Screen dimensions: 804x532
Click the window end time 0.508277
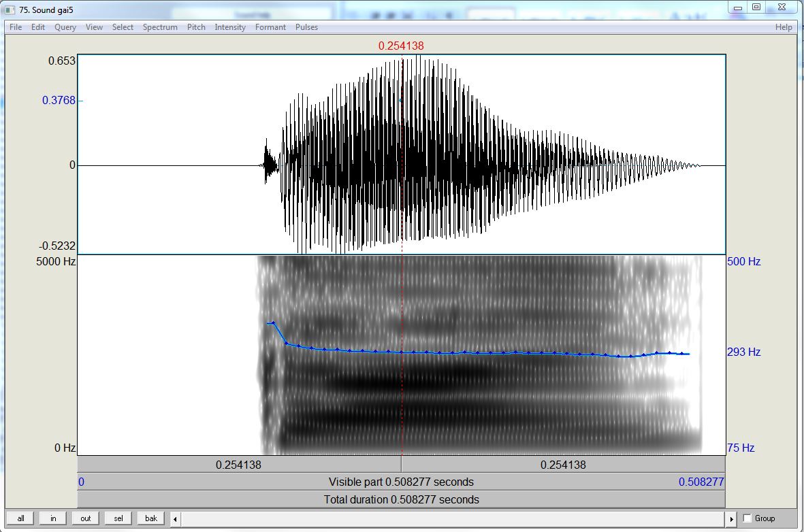pos(701,482)
